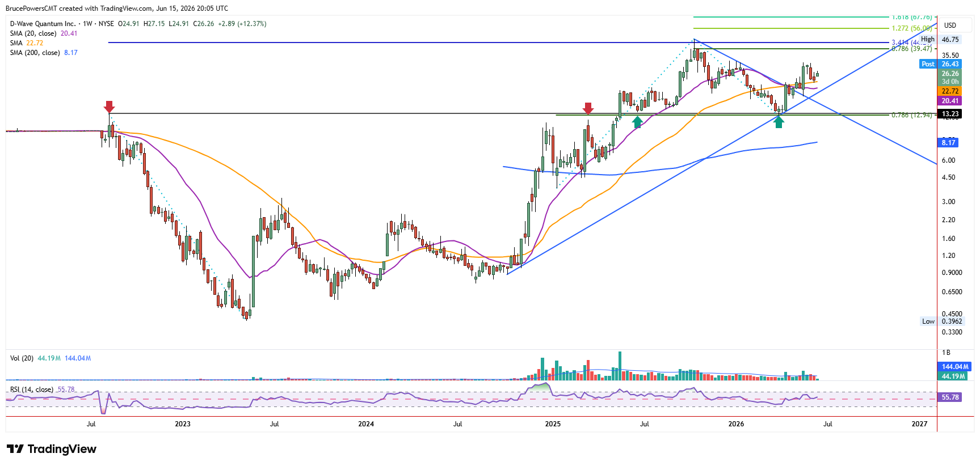
Task: Click the black 13.23 horizontal line label
Action: tap(950, 114)
